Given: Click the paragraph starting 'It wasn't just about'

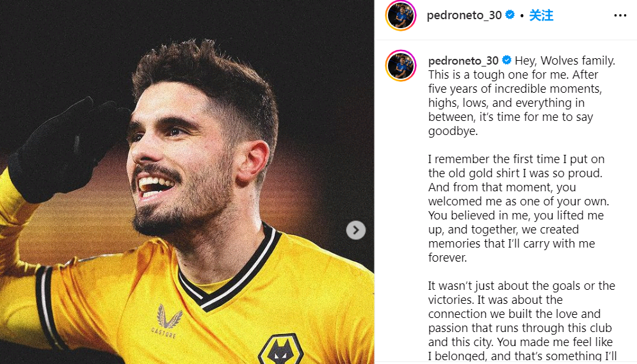Looking at the screenshot, I should [x=520, y=320].
